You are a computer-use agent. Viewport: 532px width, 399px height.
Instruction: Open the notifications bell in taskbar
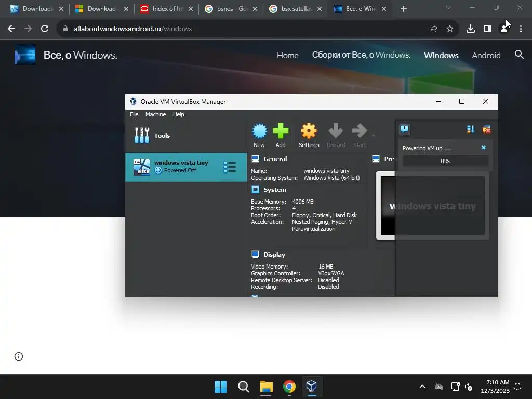pos(518,387)
